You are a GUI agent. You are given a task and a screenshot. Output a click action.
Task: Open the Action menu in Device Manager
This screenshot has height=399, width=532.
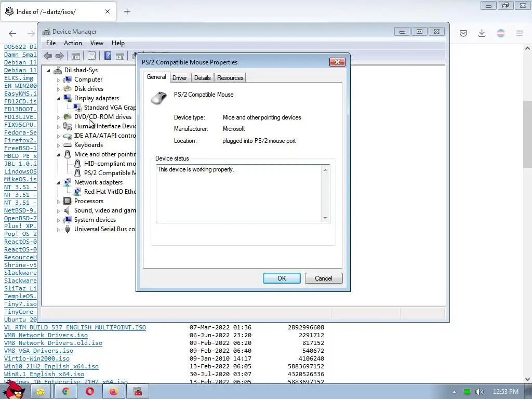pyautogui.click(x=73, y=43)
